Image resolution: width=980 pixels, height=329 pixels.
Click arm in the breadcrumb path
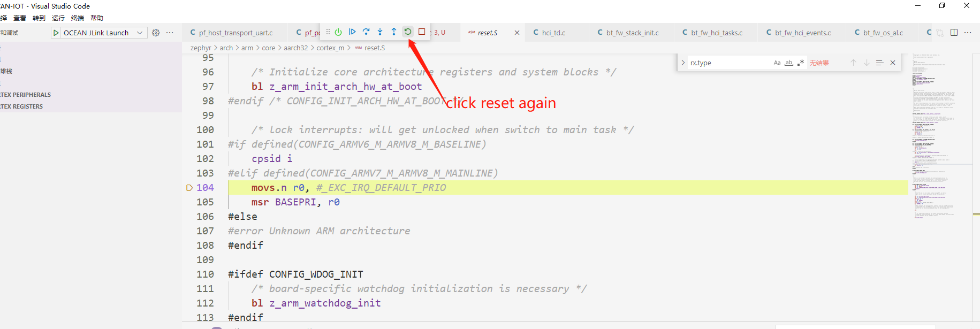(x=247, y=48)
